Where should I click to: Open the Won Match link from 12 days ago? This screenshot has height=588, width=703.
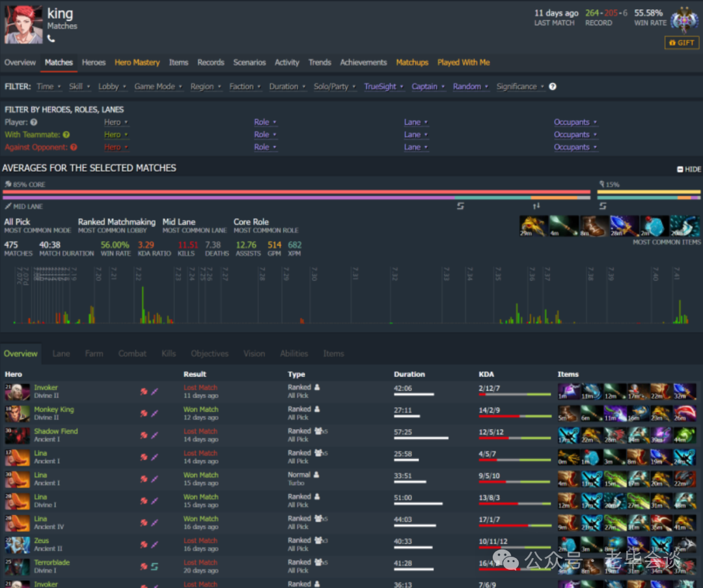pyautogui.click(x=201, y=410)
